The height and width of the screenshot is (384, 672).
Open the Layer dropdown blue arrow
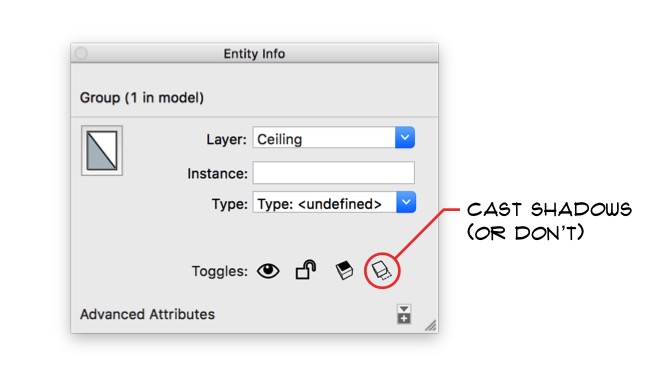(x=405, y=138)
